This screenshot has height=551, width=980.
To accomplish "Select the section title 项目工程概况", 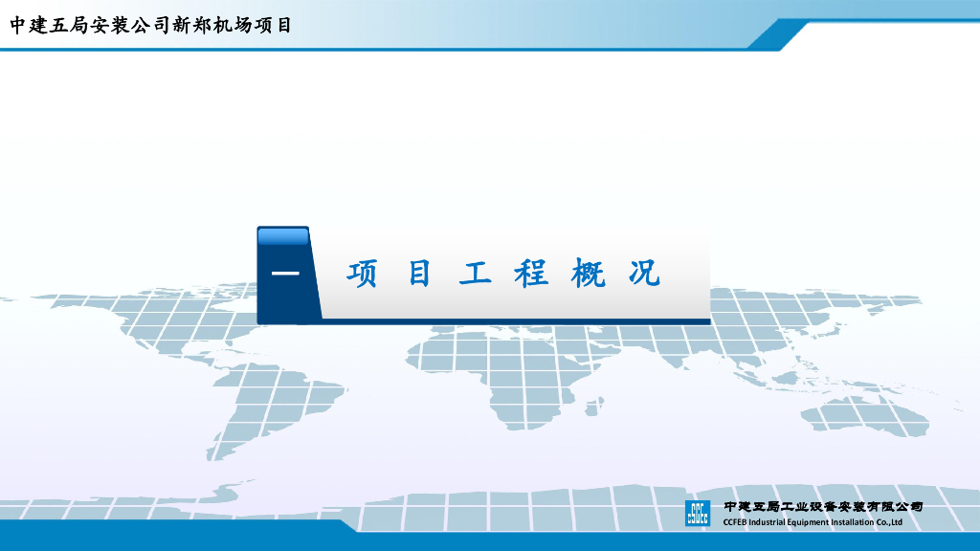I will click(x=503, y=273).
